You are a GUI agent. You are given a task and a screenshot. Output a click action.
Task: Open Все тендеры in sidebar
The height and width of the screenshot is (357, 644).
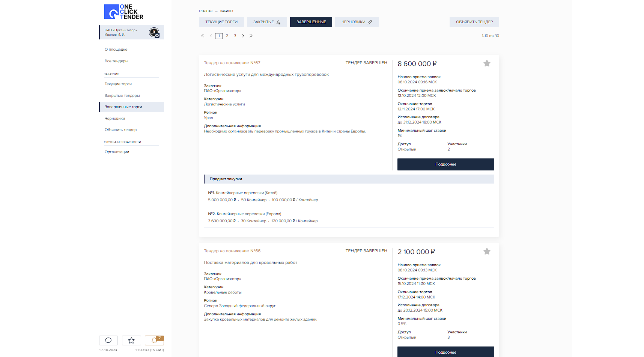116,61
